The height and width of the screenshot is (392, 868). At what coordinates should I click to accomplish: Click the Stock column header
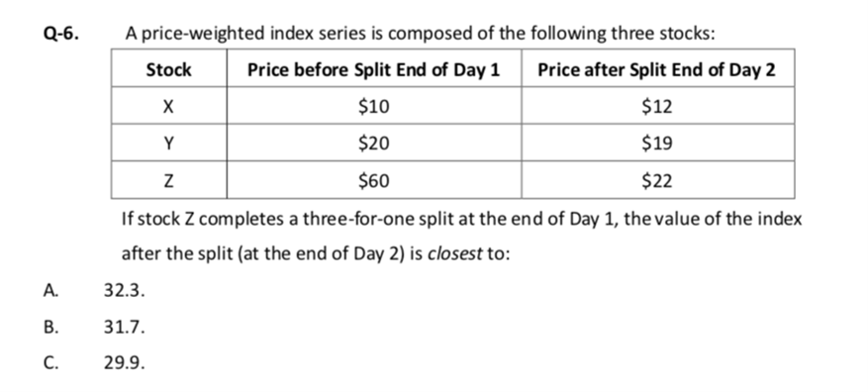pyautogui.click(x=169, y=68)
